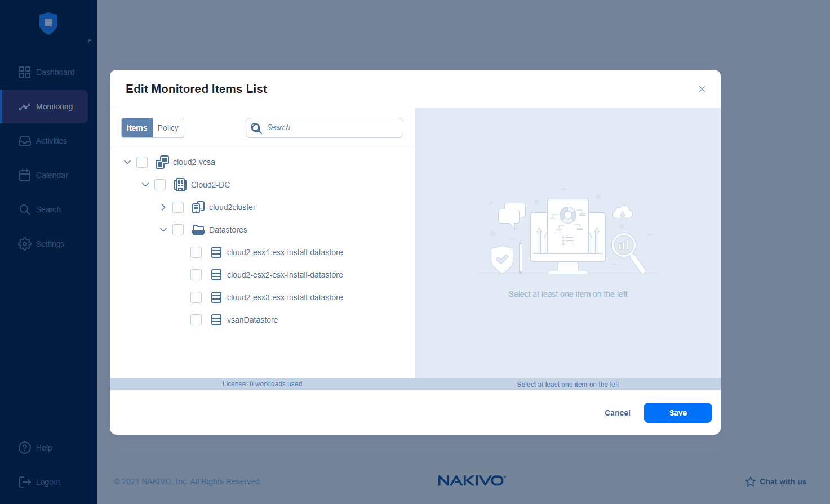Collapse the sidebar with corner toggle

pyautogui.click(x=90, y=41)
